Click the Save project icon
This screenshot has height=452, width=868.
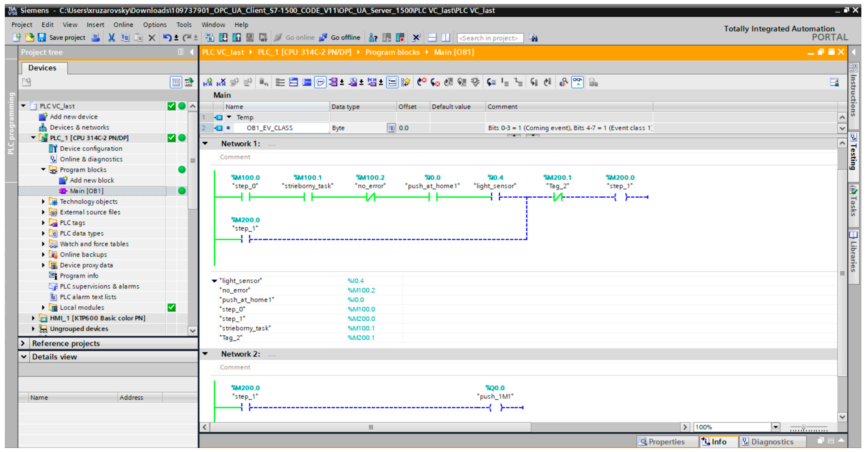41,37
